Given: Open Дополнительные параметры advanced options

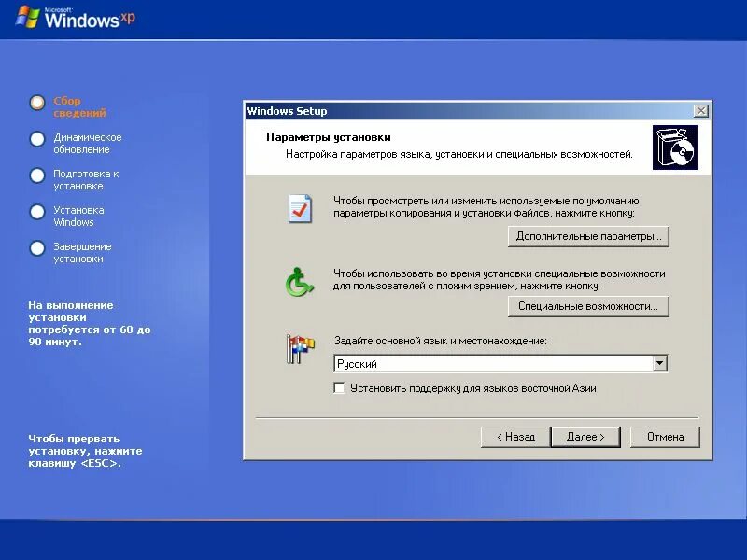Looking at the screenshot, I should 588,237.
